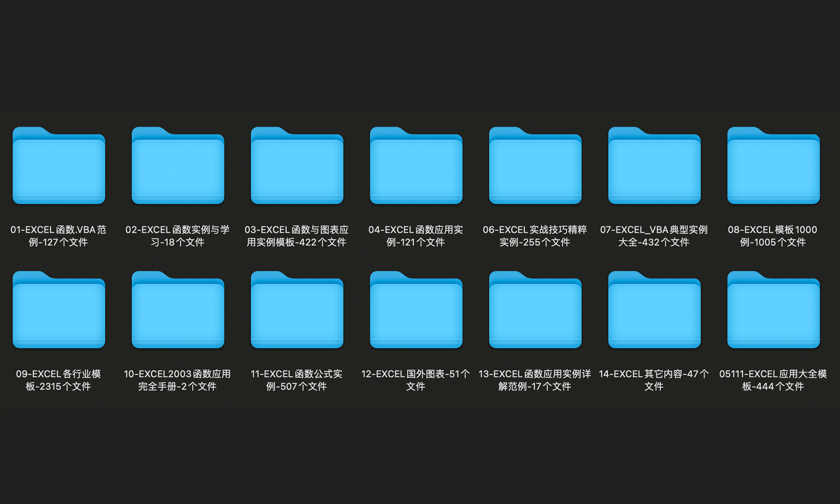Click the label text '02-EXCEL函数实例与学习-18个文件'
Viewport: 840px width, 504px height.
point(178,236)
